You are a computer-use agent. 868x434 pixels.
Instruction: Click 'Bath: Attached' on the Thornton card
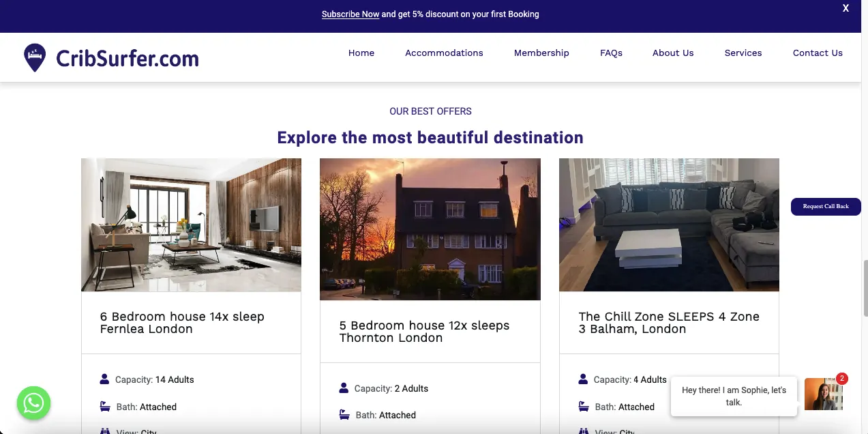386,415
